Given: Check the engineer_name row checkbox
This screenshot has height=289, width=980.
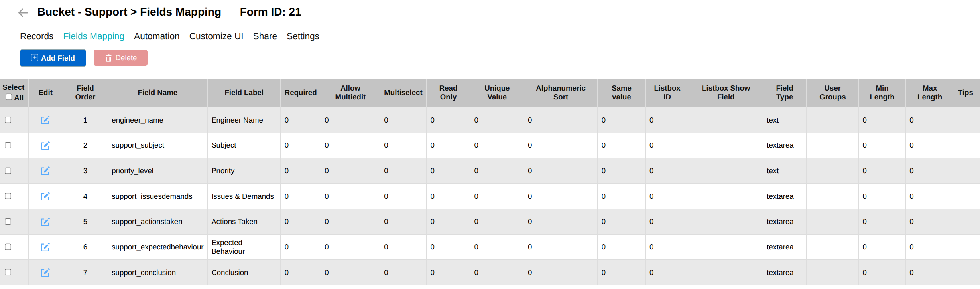Looking at the screenshot, I should click(8, 120).
